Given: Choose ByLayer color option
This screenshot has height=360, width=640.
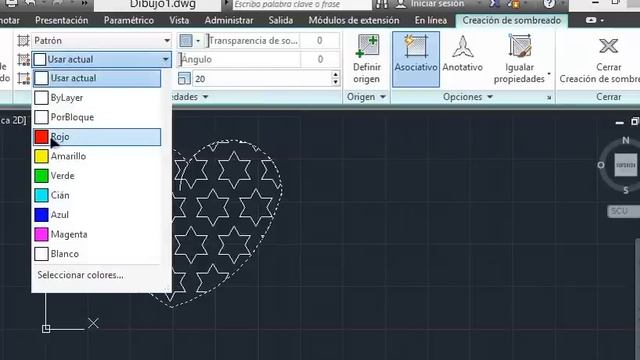Looking at the screenshot, I should coord(97,98).
